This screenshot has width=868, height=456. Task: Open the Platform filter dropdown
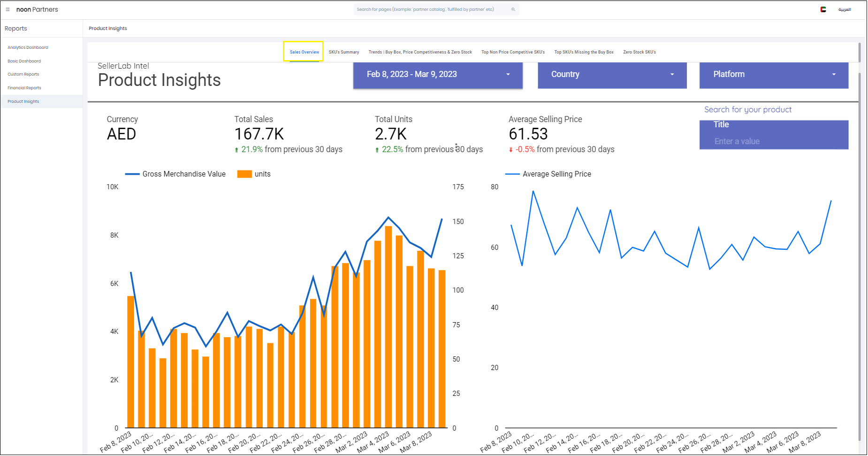pos(773,75)
